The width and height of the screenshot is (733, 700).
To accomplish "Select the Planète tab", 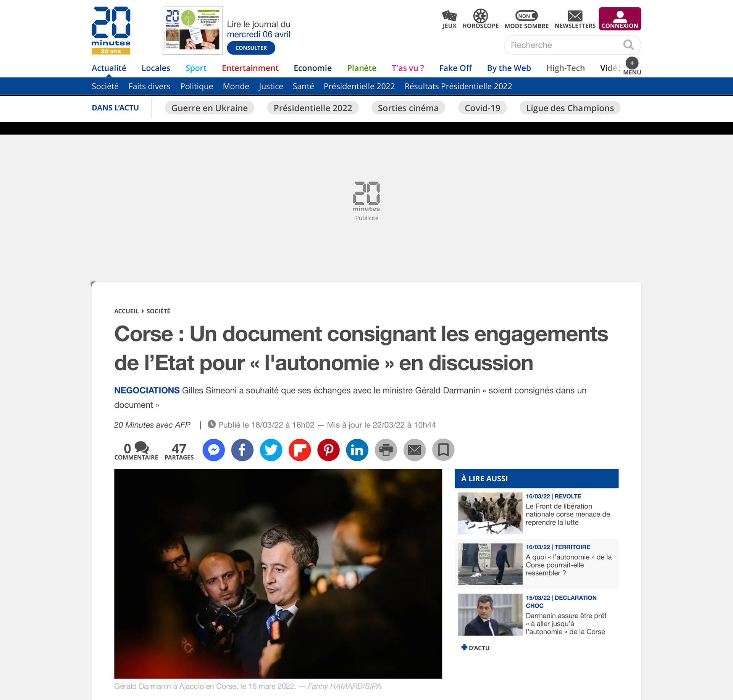I will [362, 68].
